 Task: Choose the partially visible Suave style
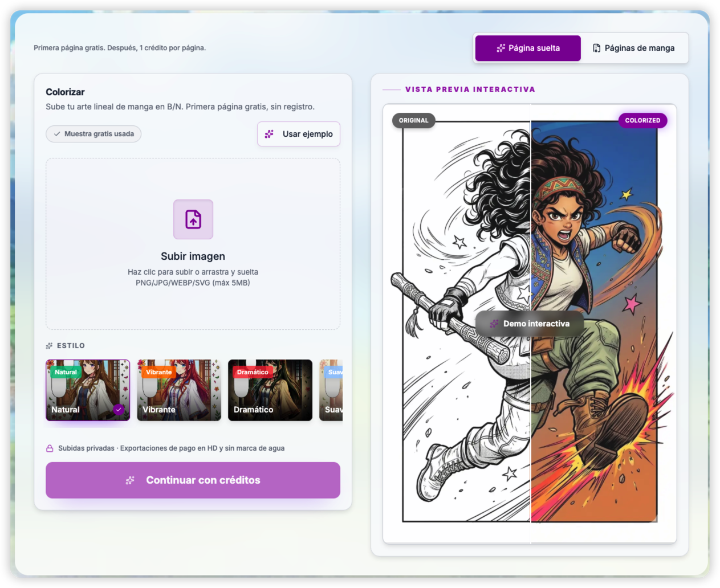pyautogui.click(x=331, y=390)
